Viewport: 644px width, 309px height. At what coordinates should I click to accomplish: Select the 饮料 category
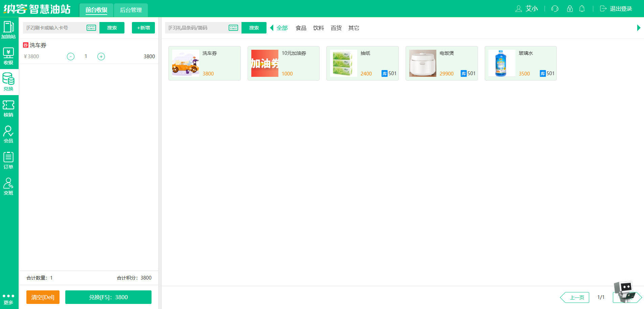tap(319, 28)
